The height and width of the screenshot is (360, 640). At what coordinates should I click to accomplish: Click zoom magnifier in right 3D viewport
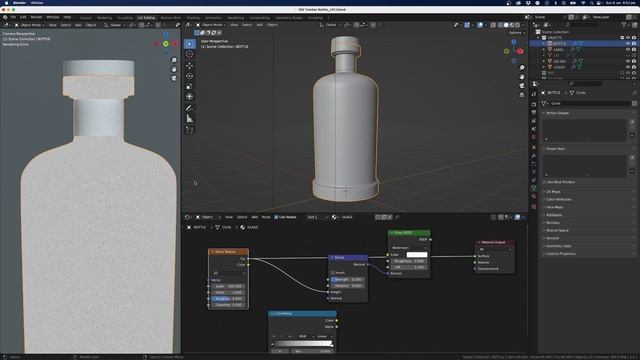pyautogui.click(x=522, y=68)
